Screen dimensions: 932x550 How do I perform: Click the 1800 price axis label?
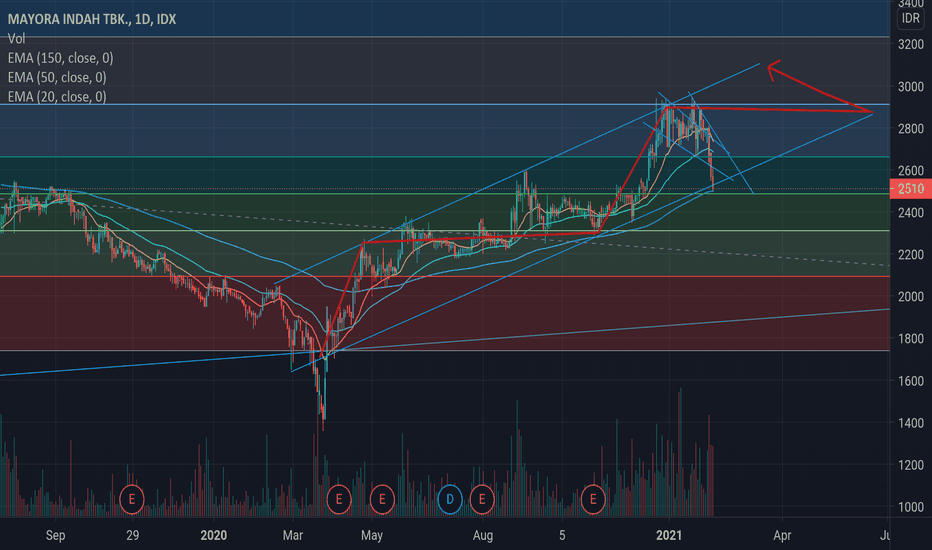coord(911,338)
